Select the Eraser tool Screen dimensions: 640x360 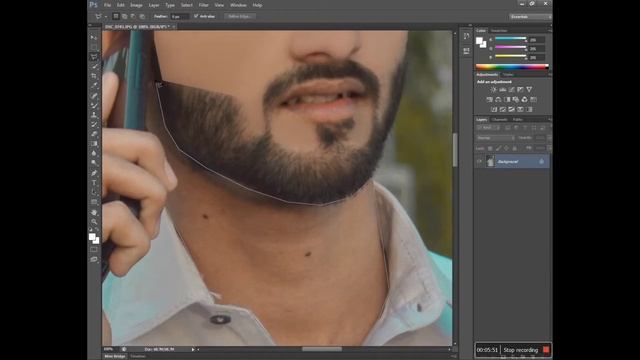[x=94, y=134]
